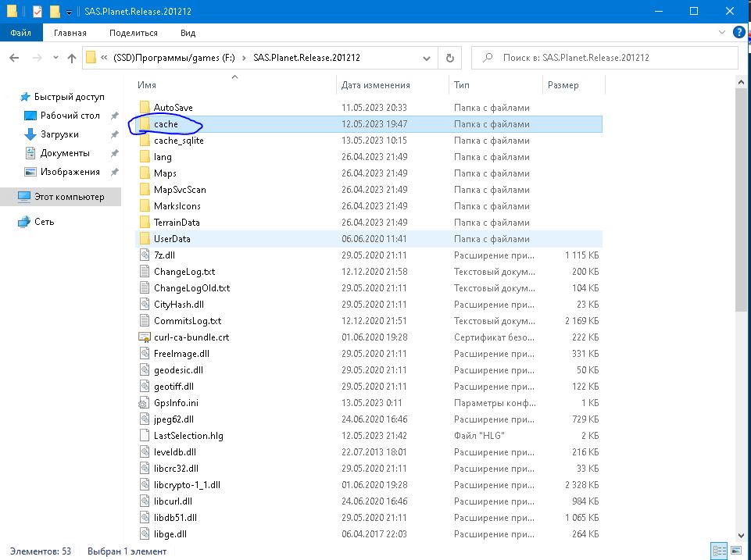The width and height of the screenshot is (751, 560).
Task: Open the Help question mark icon
Action: click(x=737, y=33)
